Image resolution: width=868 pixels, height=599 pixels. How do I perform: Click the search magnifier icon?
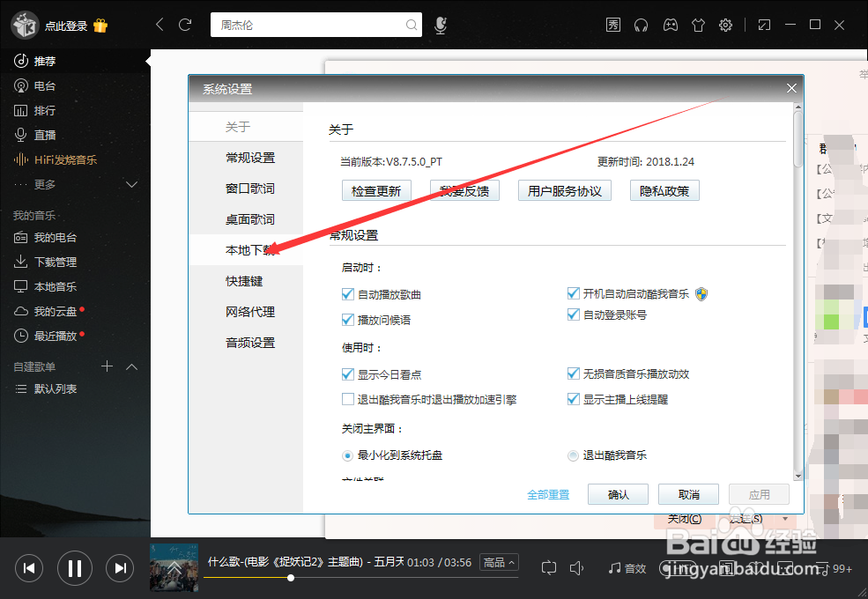(411, 25)
